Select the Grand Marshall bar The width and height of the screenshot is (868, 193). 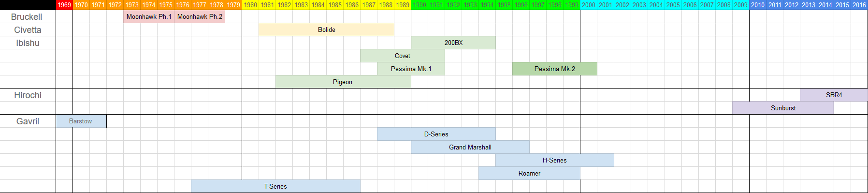[470, 147]
